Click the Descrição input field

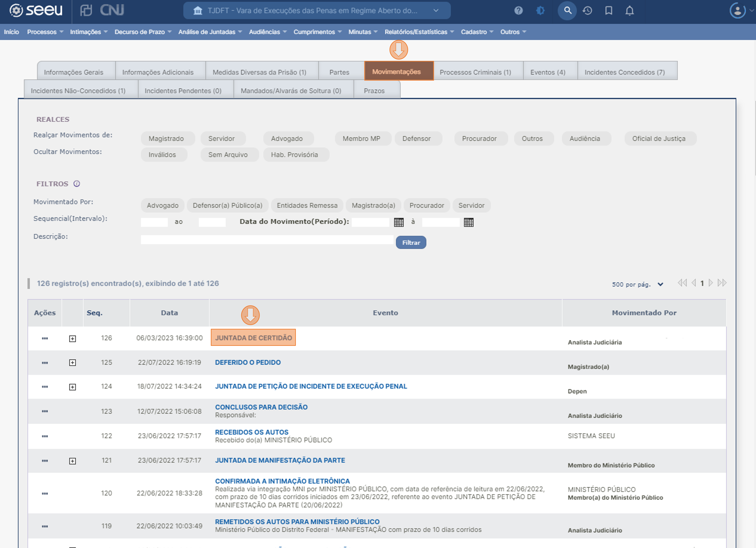click(267, 240)
